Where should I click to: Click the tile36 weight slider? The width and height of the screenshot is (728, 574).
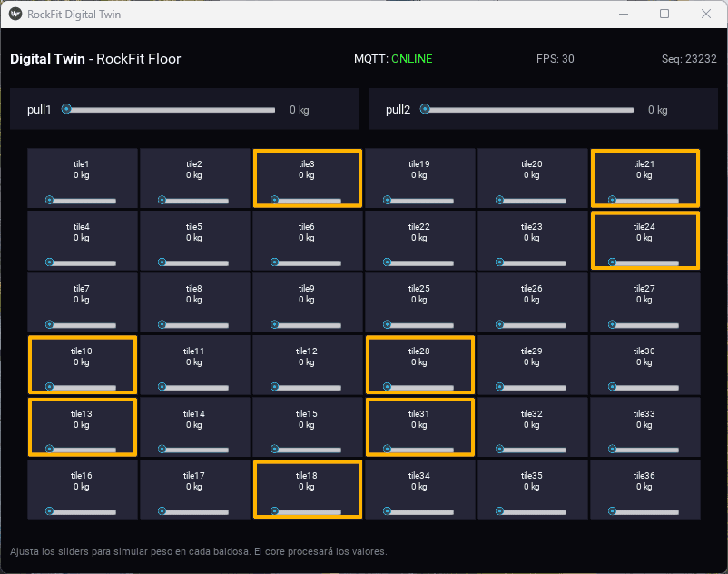(644, 511)
